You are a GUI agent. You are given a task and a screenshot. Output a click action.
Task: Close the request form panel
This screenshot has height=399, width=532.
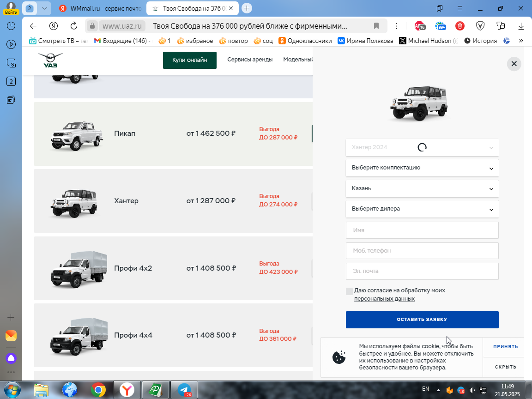tap(514, 64)
